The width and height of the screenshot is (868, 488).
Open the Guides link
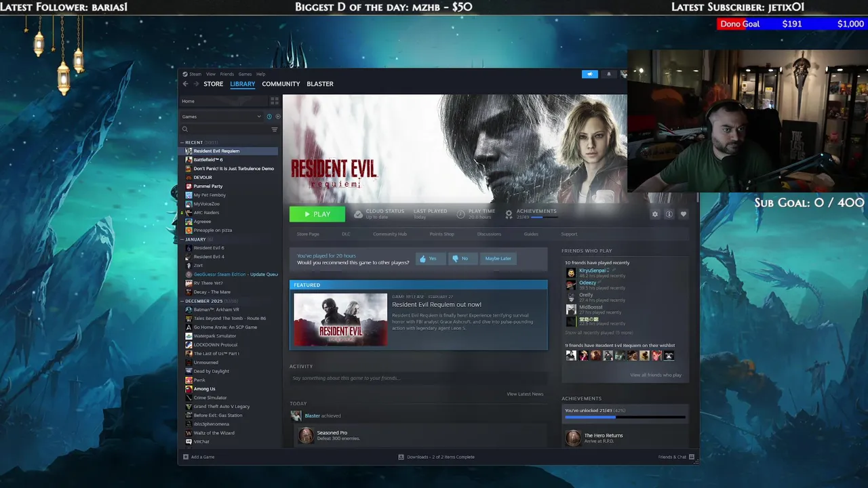coord(531,234)
